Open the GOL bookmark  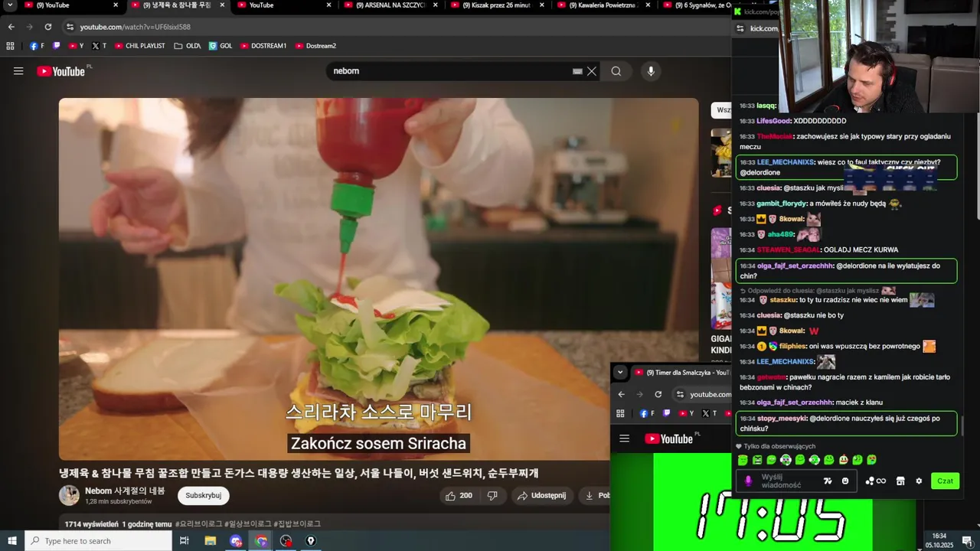220,46
